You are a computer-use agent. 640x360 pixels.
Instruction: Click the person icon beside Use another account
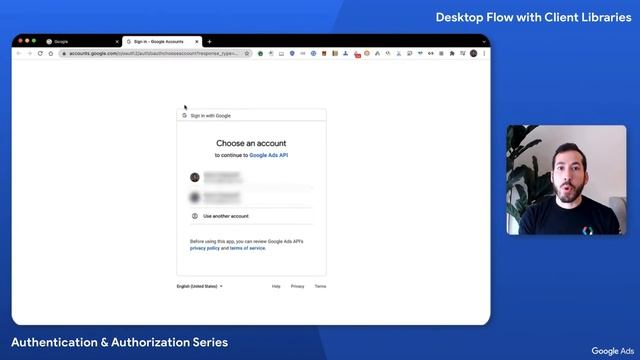(x=195, y=216)
